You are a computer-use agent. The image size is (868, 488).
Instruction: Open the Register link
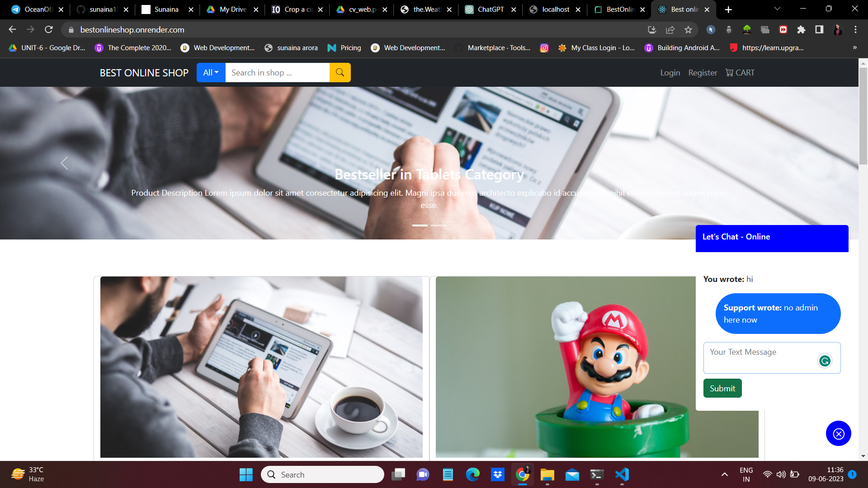703,73
